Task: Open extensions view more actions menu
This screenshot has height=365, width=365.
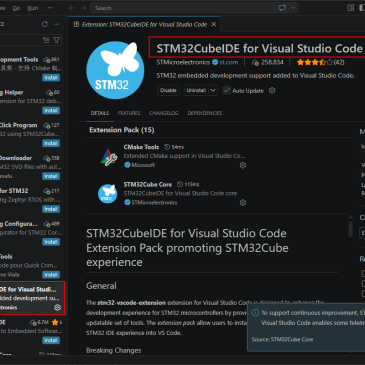Action: pyautogui.click(x=57, y=24)
